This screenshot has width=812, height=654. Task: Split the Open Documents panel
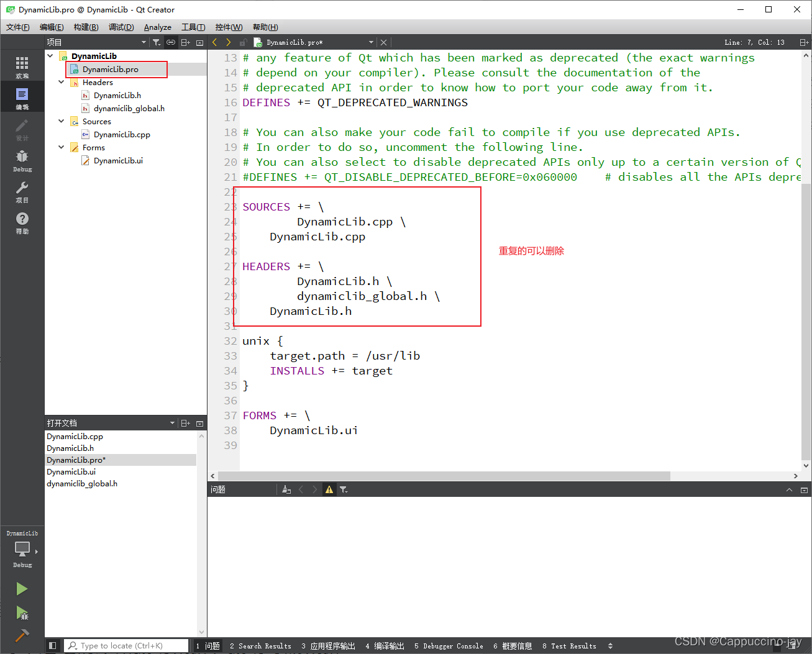185,423
